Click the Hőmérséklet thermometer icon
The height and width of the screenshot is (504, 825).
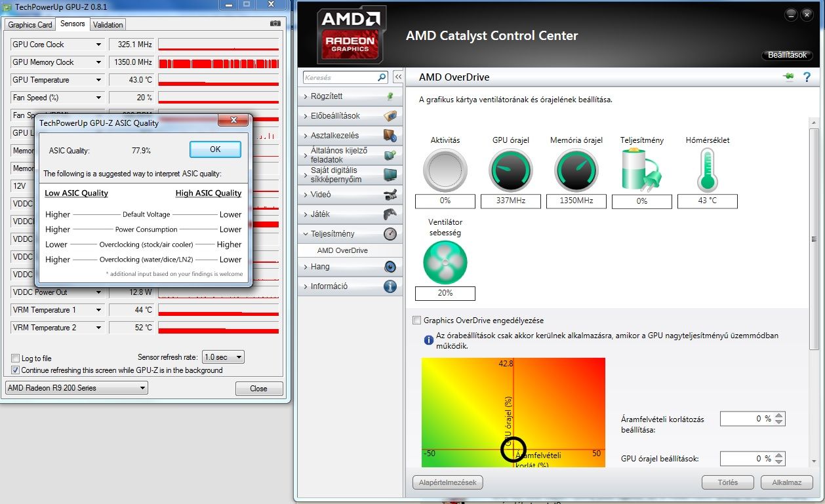point(708,170)
